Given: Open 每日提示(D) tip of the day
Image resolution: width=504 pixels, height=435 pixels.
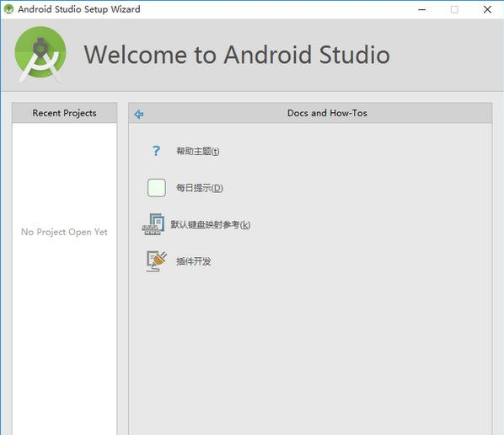Looking at the screenshot, I should pos(199,188).
